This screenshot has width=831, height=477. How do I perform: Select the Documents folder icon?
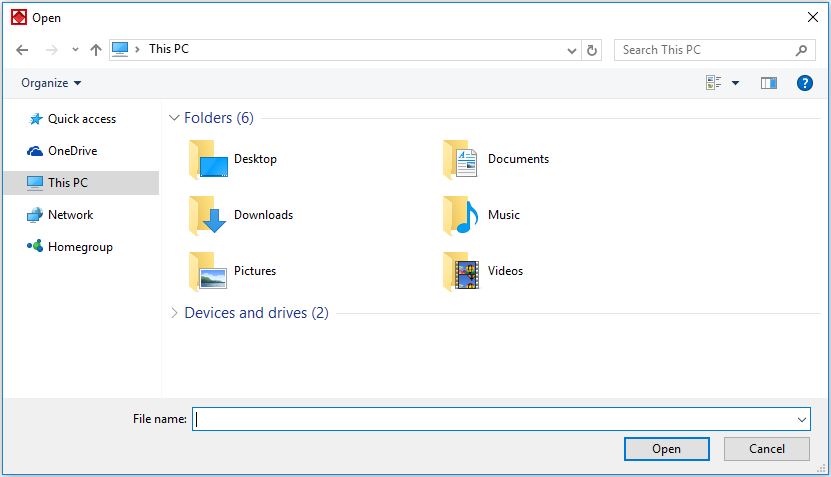tap(461, 159)
